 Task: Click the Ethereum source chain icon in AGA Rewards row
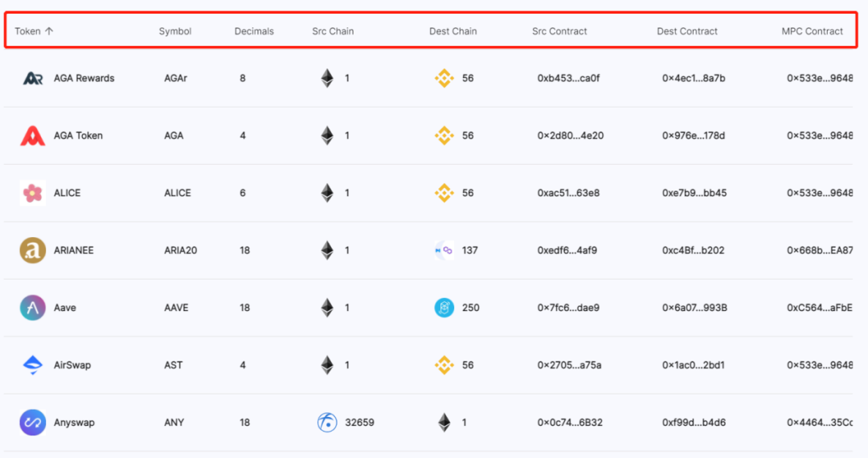tap(327, 79)
